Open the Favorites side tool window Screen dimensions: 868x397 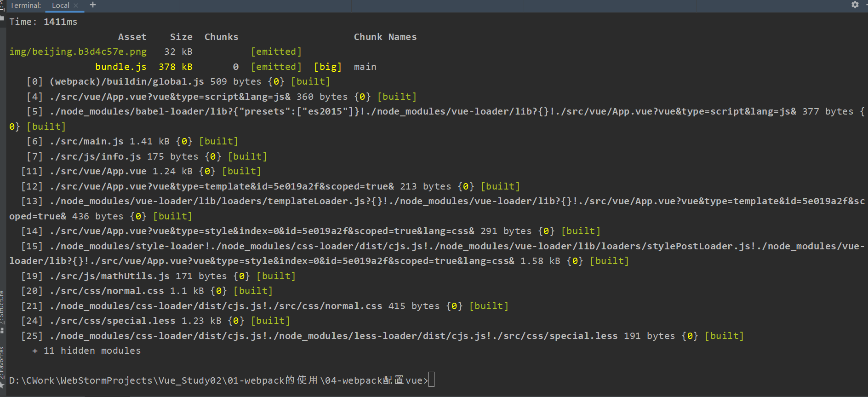tap(2, 367)
